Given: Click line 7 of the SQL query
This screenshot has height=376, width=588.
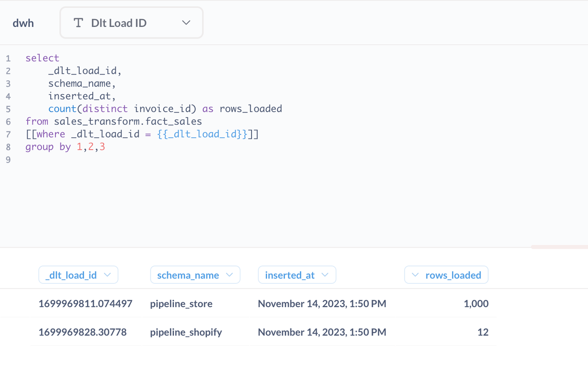Looking at the screenshot, I should tap(142, 134).
